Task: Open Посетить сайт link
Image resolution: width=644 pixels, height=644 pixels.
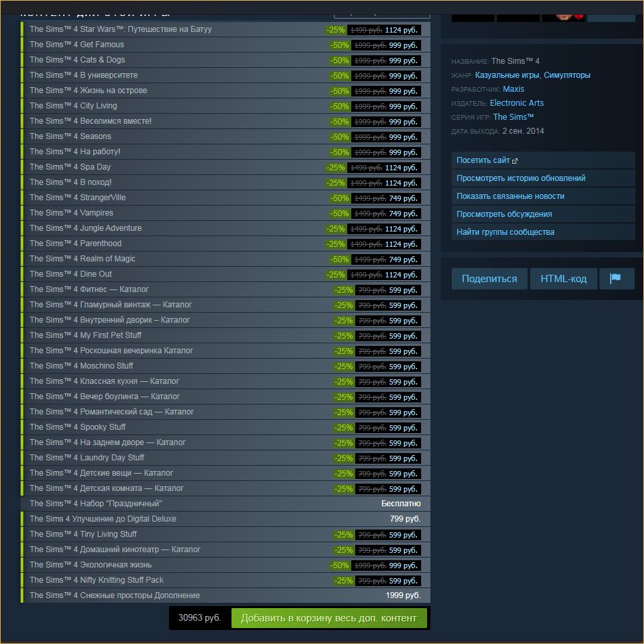Action: (544, 160)
